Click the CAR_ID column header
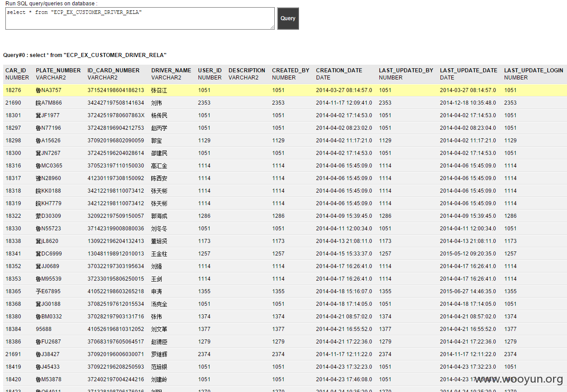This screenshot has height=392, width=567. tap(16, 70)
